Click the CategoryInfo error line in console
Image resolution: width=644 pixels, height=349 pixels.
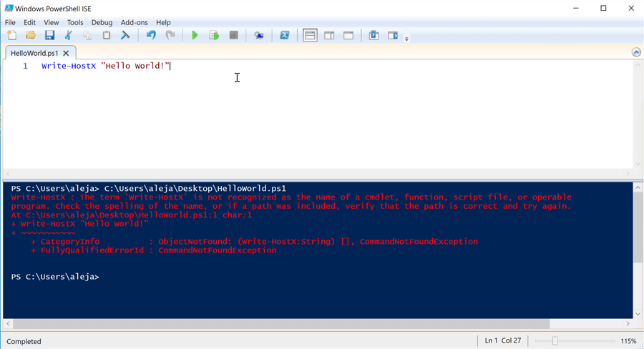[254, 242]
